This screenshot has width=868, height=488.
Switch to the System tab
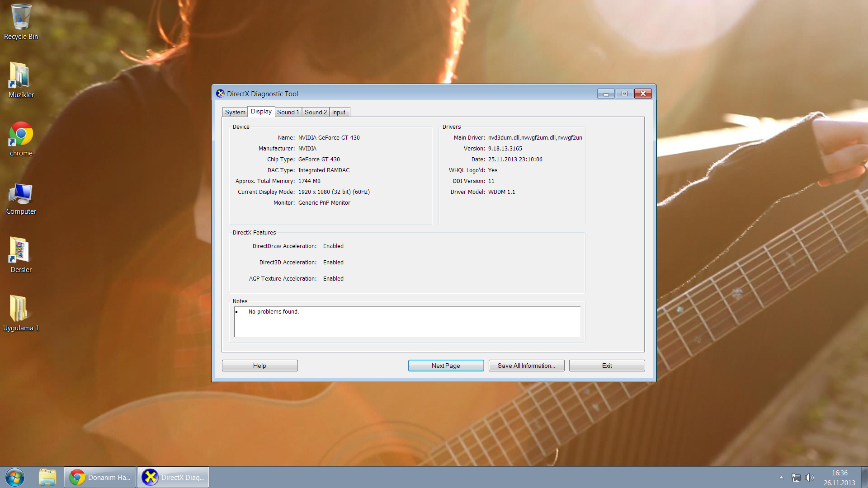235,112
